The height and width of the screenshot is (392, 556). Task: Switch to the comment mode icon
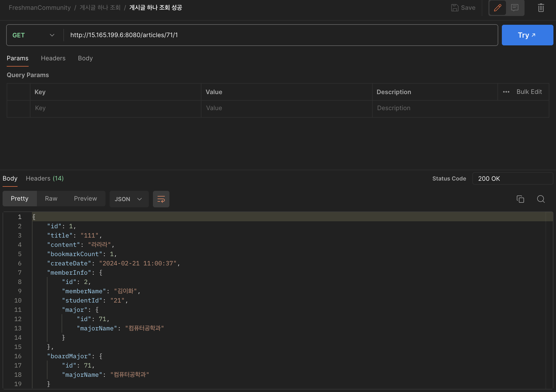point(515,8)
